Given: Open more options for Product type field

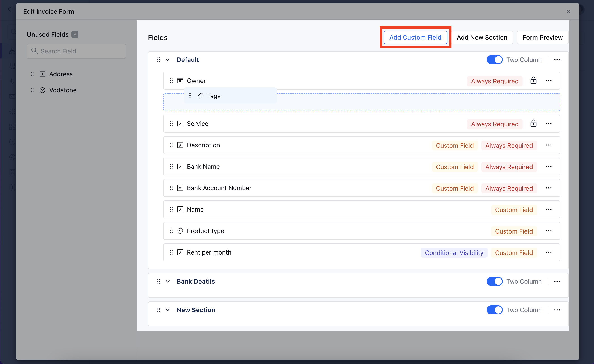Looking at the screenshot, I should [548, 231].
